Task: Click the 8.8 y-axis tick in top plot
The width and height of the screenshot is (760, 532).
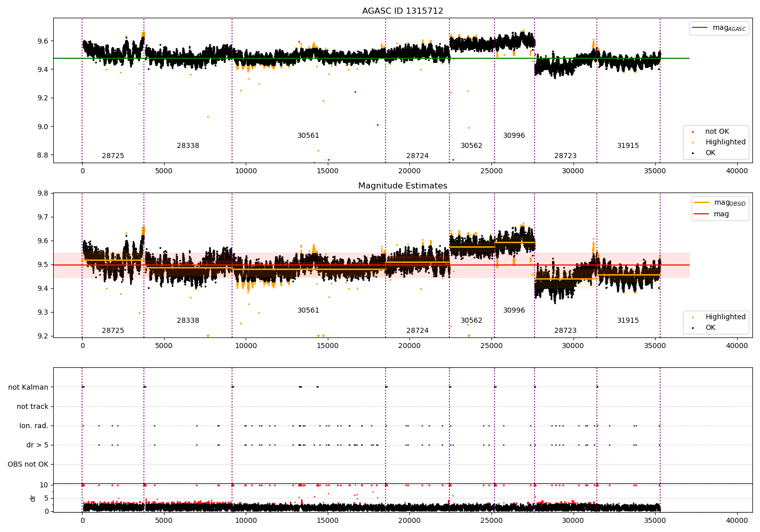Action: [43, 155]
